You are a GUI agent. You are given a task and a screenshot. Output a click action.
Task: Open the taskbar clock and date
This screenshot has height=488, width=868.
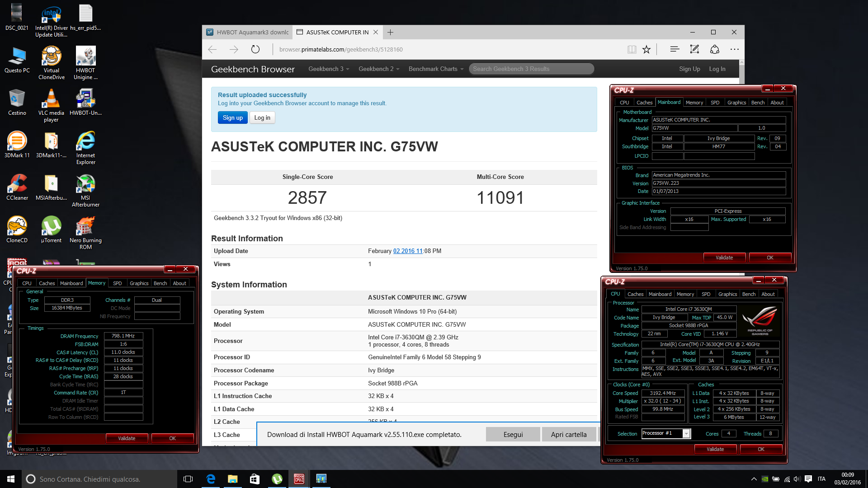click(847, 479)
